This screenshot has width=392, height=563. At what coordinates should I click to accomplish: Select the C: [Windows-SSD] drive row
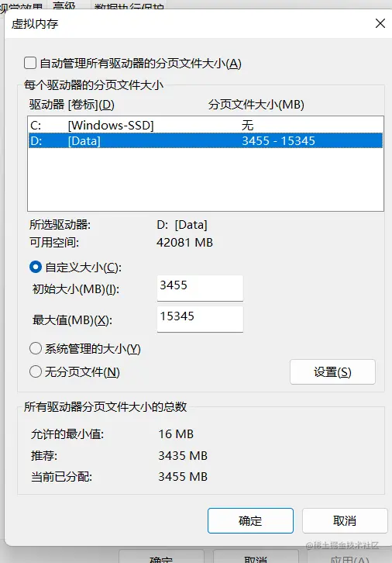click(205, 126)
